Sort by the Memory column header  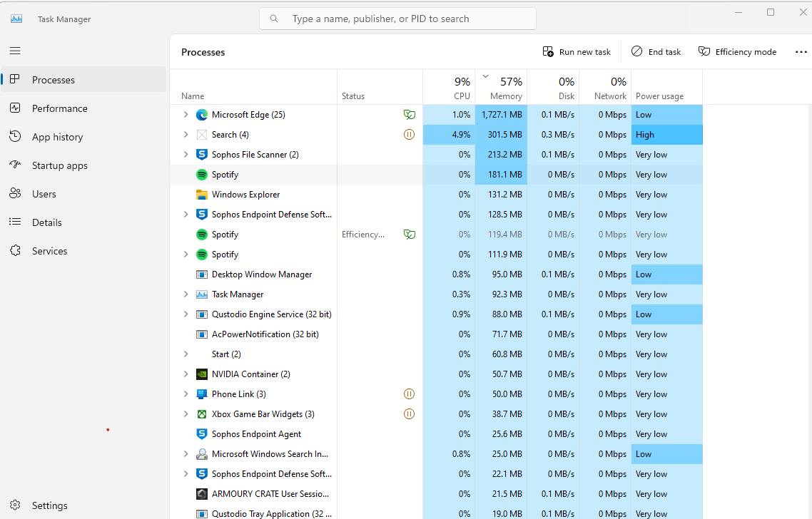(502, 88)
